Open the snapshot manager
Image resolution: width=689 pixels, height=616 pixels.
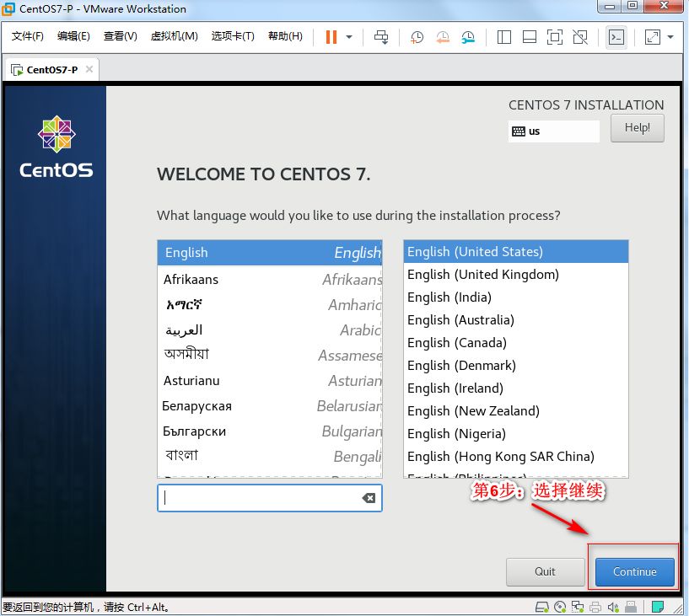point(469,37)
